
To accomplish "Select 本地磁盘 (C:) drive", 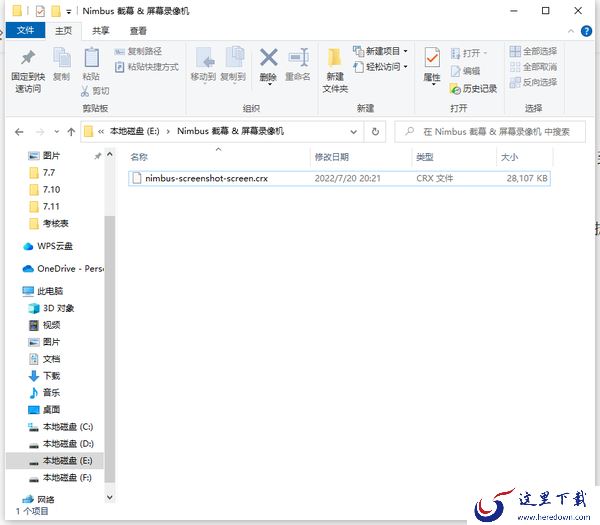I will coord(61,427).
